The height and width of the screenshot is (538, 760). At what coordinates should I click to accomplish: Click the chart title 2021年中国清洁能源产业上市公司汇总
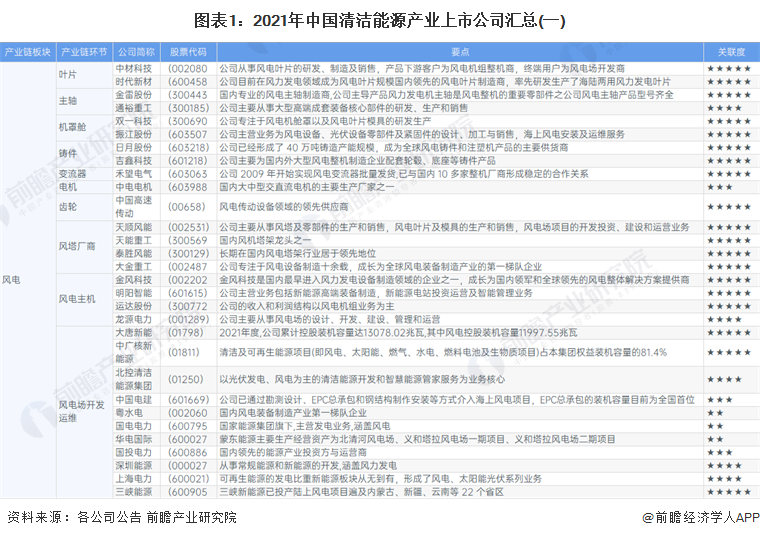point(380,21)
